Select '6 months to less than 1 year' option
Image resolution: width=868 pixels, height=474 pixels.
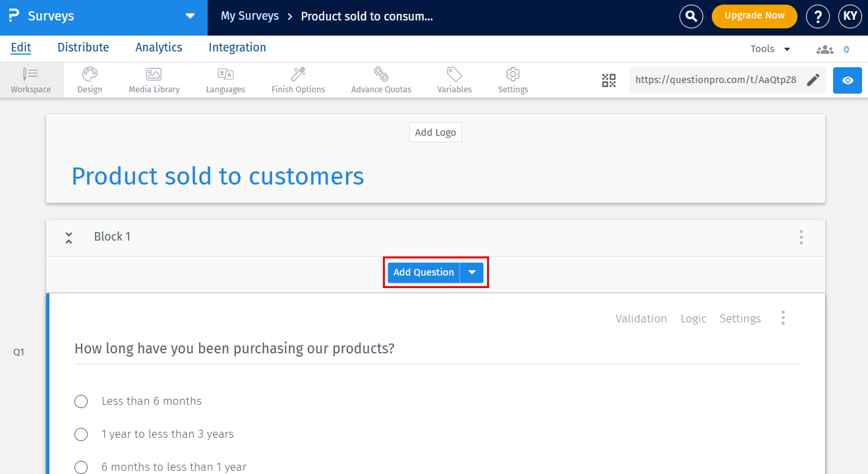[x=81, y=467]
